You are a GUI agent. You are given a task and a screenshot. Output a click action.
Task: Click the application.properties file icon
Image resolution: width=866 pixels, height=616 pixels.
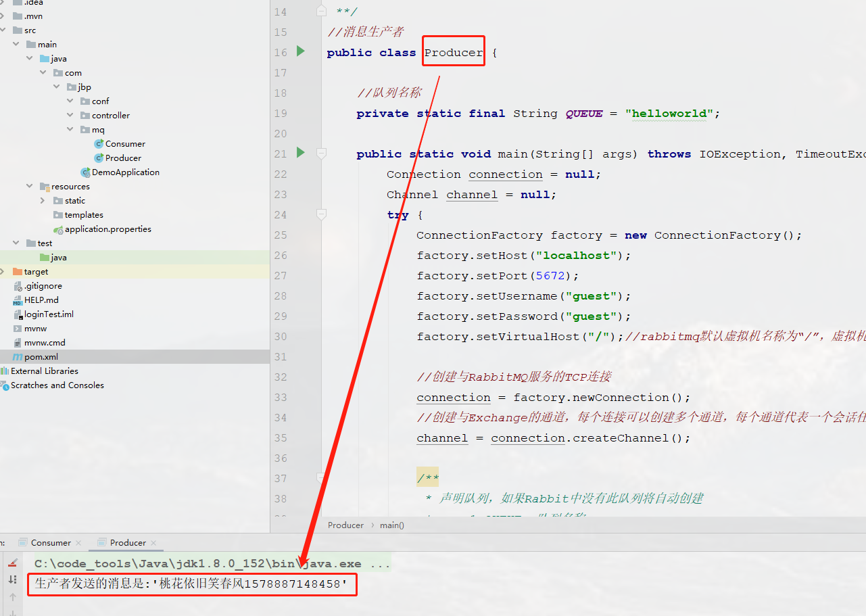(x=58, y=229)
